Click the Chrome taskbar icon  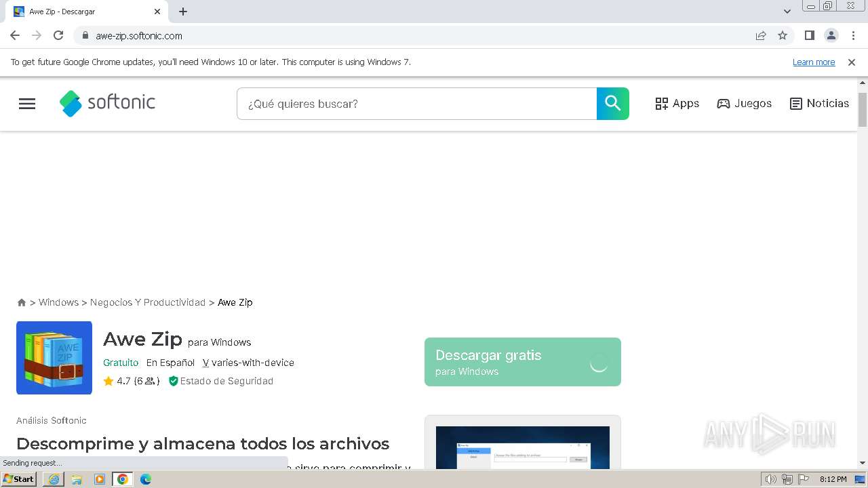123,479
